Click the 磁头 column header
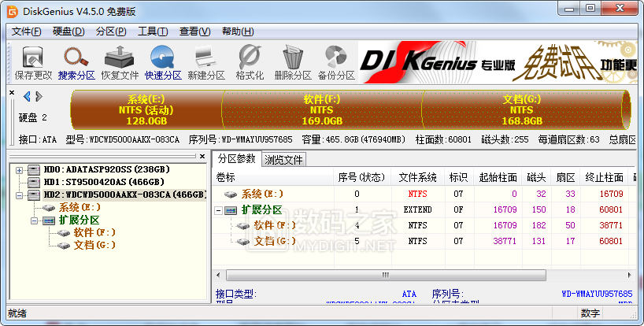Image resolution: width=644 pixels, height=326 pixels. pyautogui.click(x=536, y=177)
